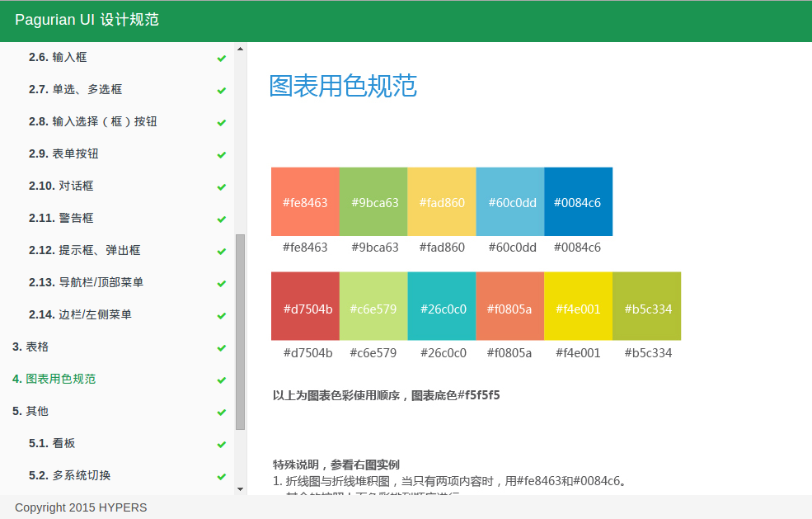812x519 pixels.
Task: Click the 图表用色规范 page heading
Action: (x=343, y=86)
